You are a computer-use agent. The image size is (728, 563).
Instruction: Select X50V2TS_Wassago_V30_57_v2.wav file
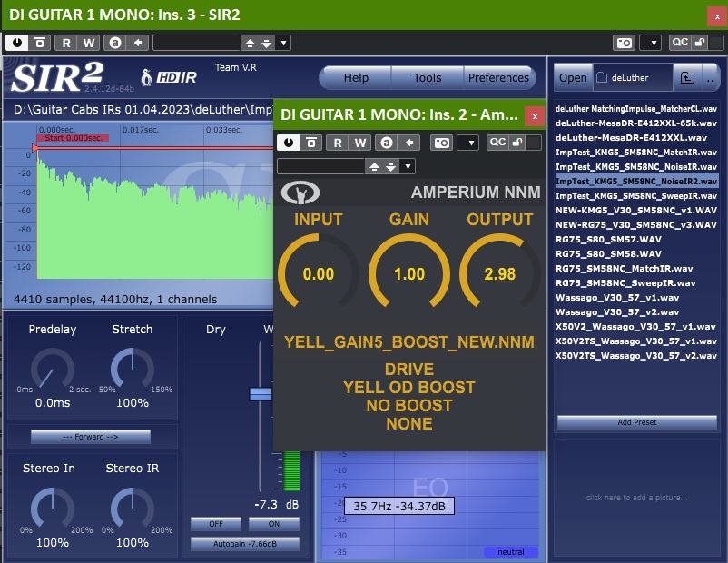[x=635, y=355]
